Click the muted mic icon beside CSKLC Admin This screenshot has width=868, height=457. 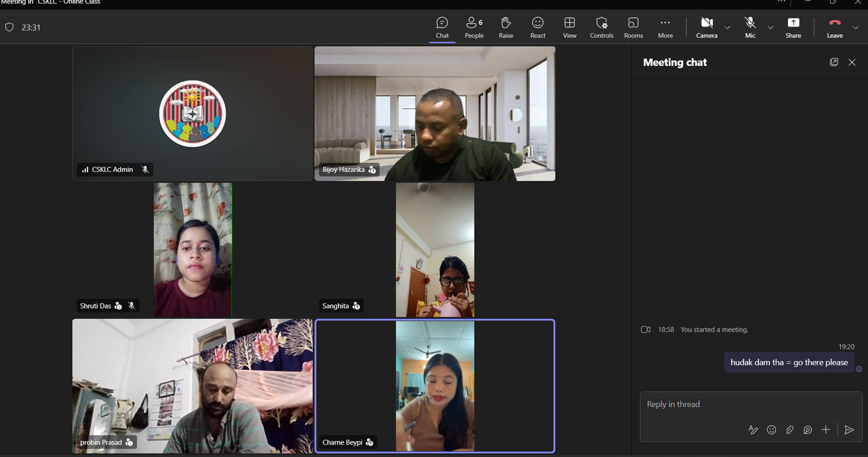[145, 170]
